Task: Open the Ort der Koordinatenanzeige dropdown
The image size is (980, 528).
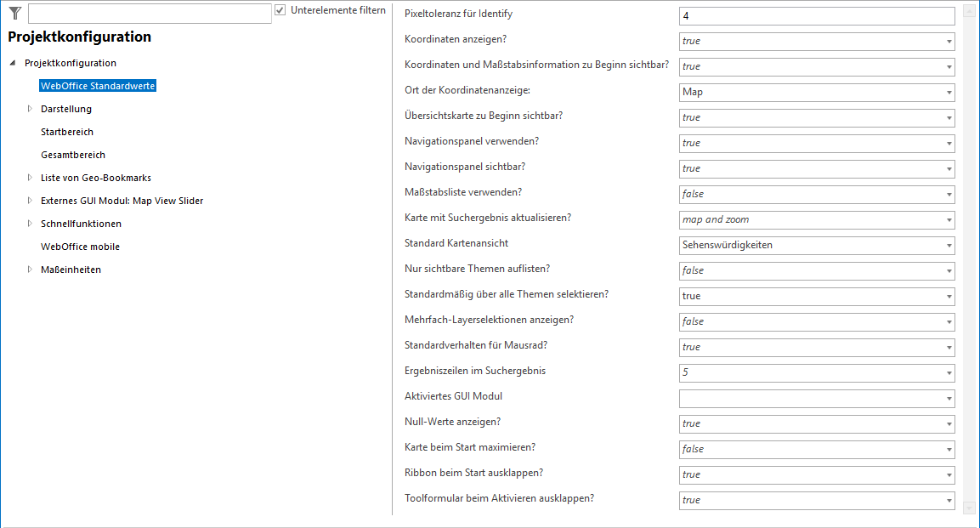Action: click(949, 93)
